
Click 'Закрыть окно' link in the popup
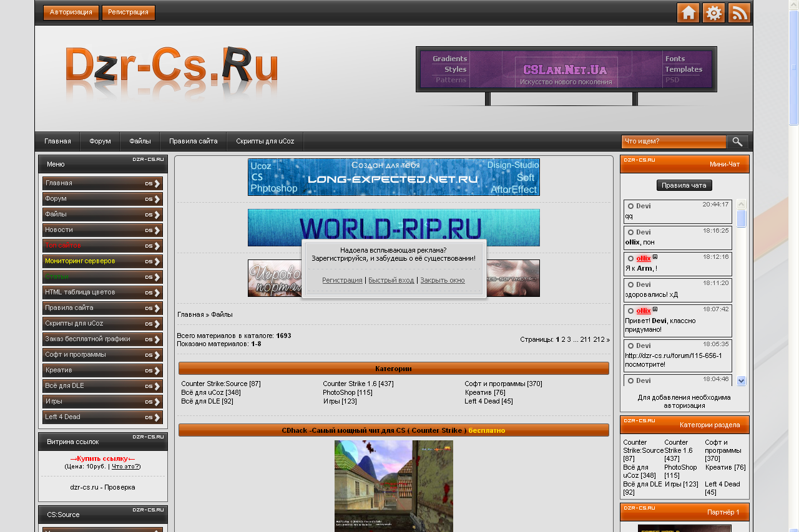pos(442,281)
